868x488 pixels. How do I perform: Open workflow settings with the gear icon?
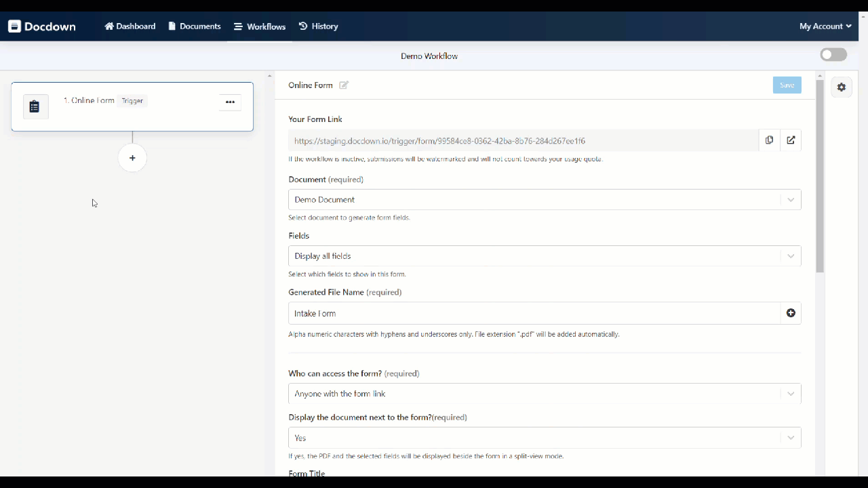842,87
